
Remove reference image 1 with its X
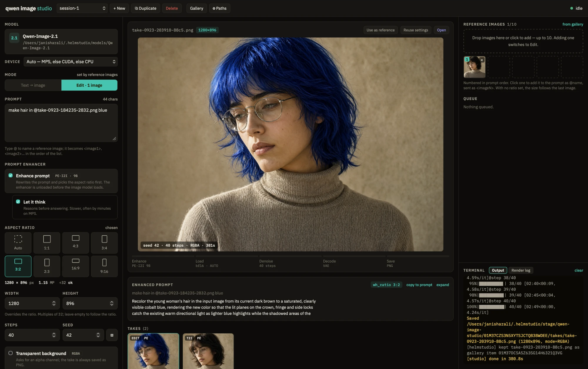point(482,60)
